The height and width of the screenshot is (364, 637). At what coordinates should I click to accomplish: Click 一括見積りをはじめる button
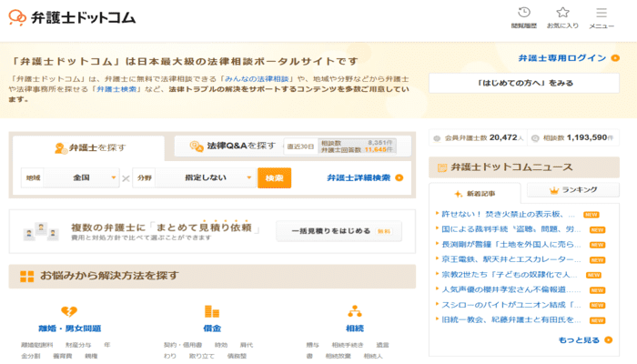339,231
